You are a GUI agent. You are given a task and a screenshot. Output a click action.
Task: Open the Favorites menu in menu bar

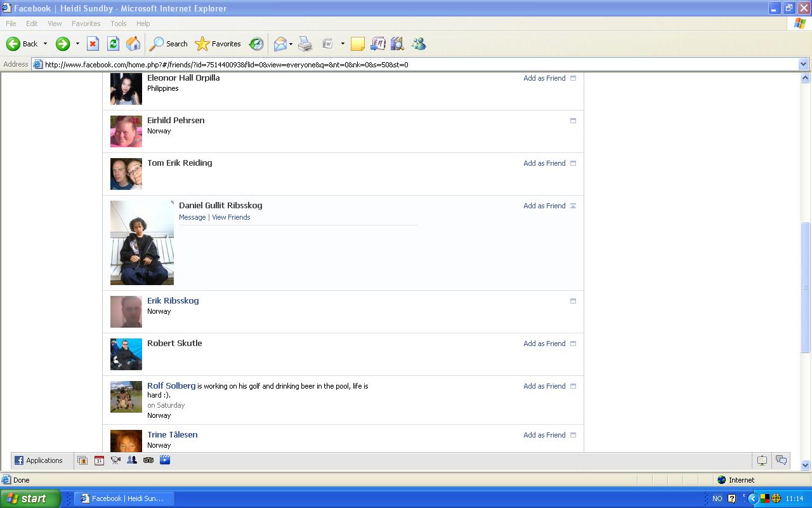point(86,23)
